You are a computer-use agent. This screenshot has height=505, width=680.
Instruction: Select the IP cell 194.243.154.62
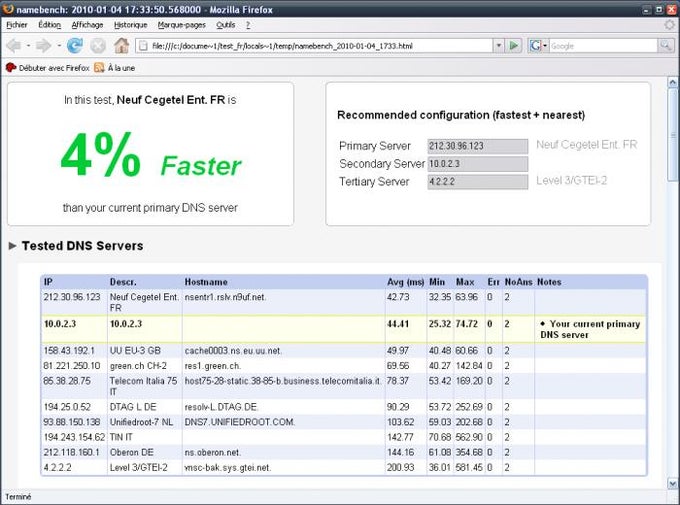pos(74,437)
